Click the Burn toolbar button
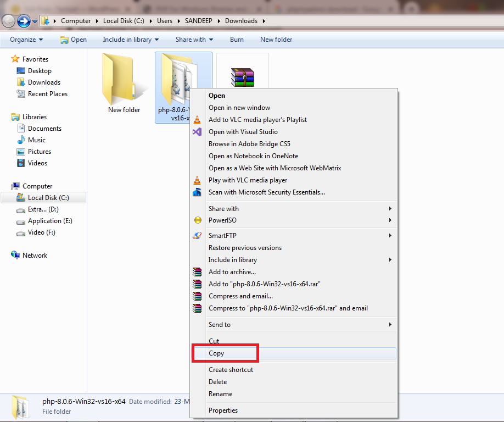504x422 pixels. tap(237, 40)
